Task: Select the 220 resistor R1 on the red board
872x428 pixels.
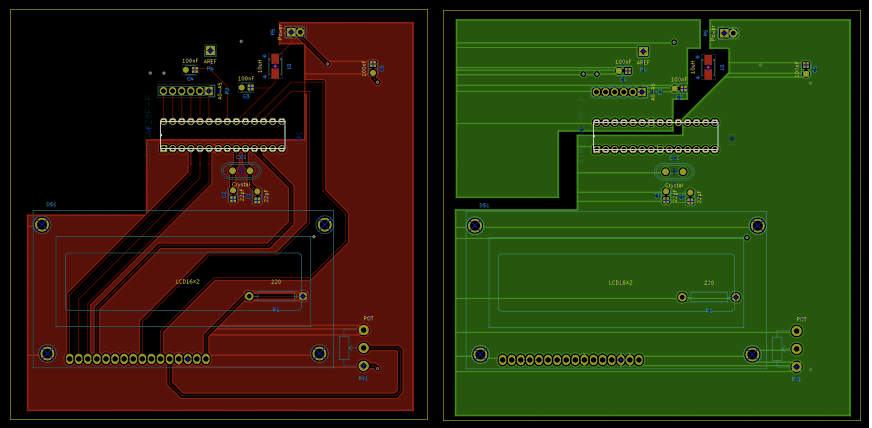Action: click(276, 296)
